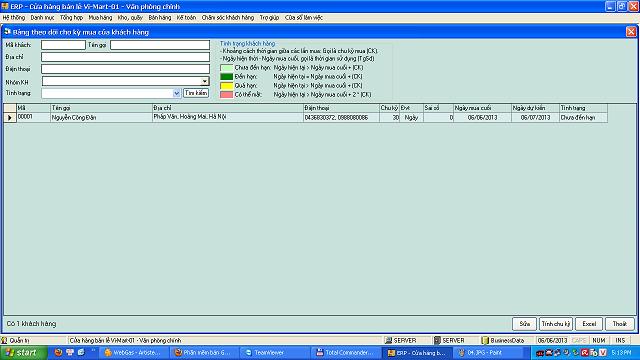Open the Kế toán menu
The height and width of the screenshot is (360, 640).
click(x=186, y=18)
